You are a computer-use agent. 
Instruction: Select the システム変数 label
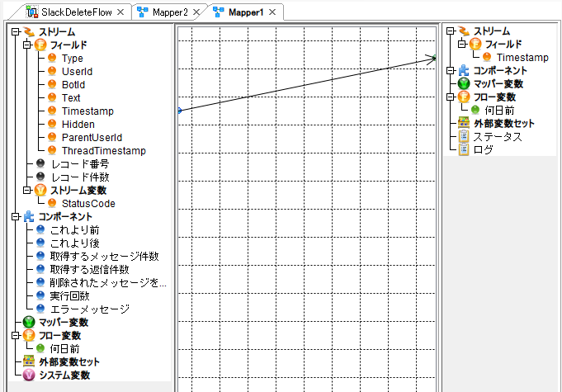(x=64, y=375)
